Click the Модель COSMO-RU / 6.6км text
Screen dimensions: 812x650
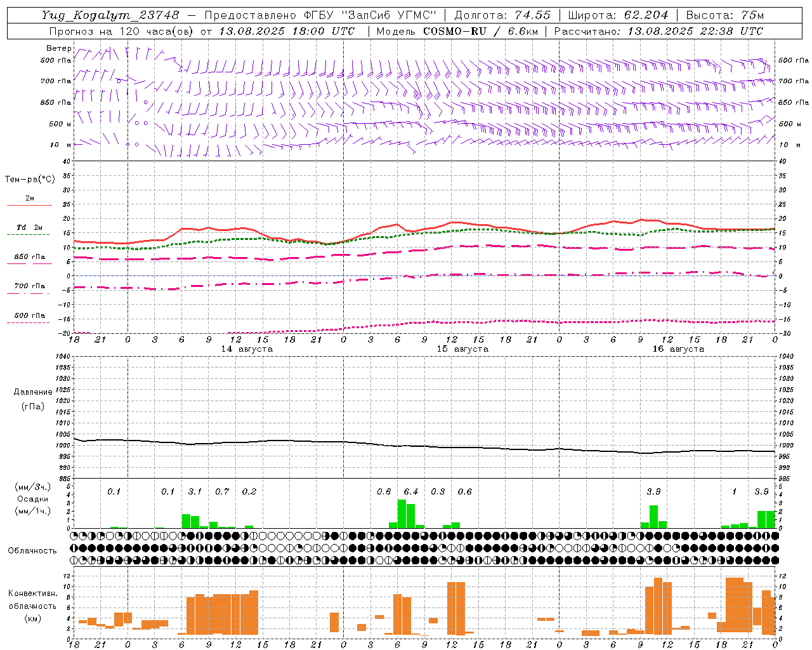[x=457, y=31]
